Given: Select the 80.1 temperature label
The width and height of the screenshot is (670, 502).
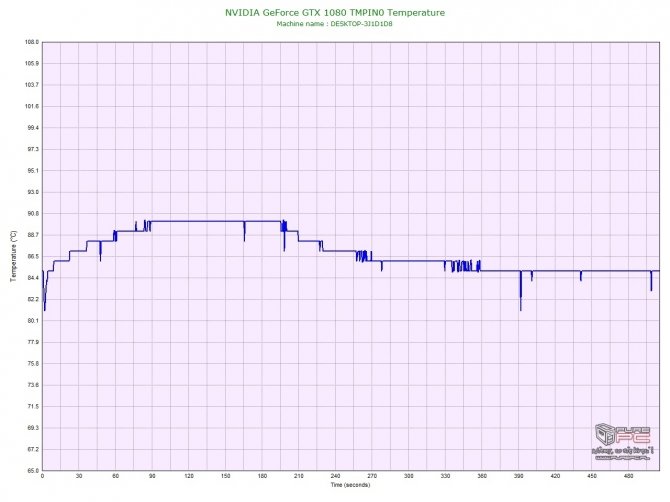Looking at the screenshot, I should point(32,320).
